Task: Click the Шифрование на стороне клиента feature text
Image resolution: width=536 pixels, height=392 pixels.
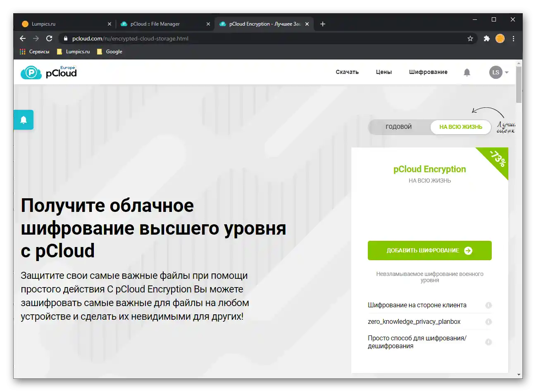Action: pyautogui.click(x=417, y=305)
